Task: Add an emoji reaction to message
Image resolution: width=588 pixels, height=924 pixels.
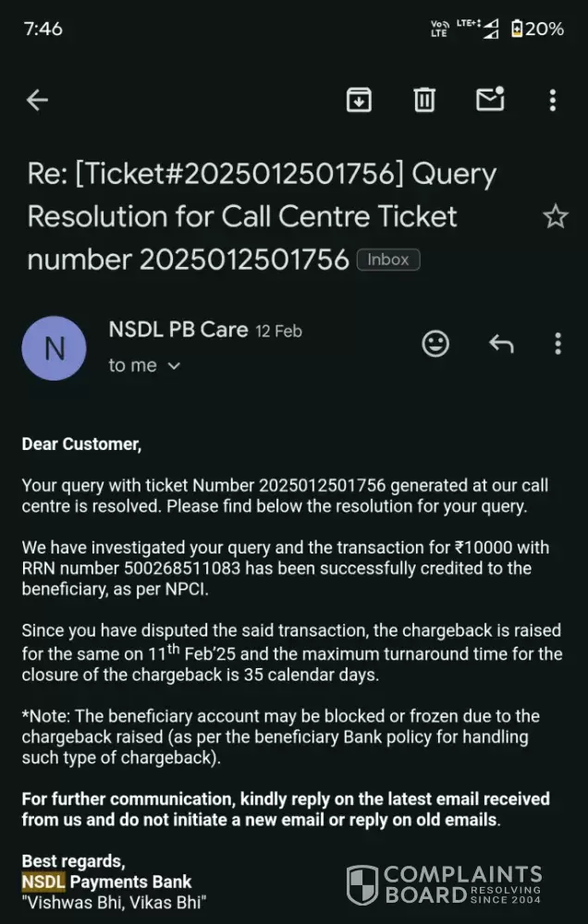Action: coord(435,344)
